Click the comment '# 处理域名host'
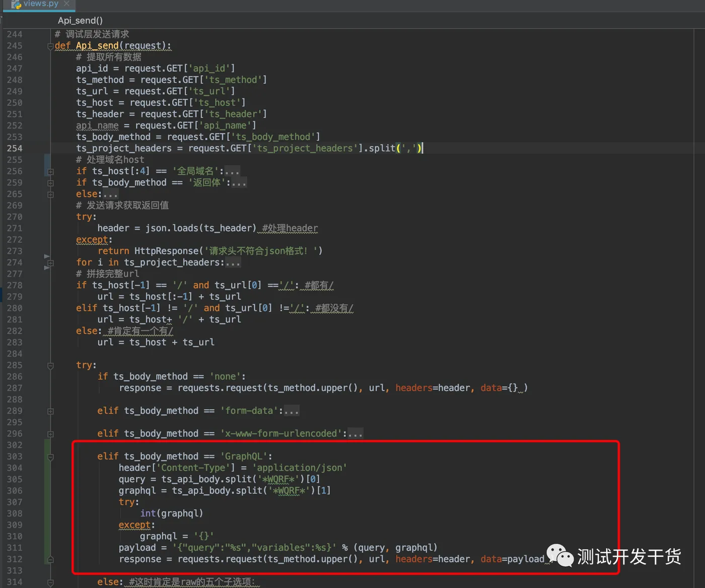The height and width of the screenshot is (588, 705). (x=110, y=160)
